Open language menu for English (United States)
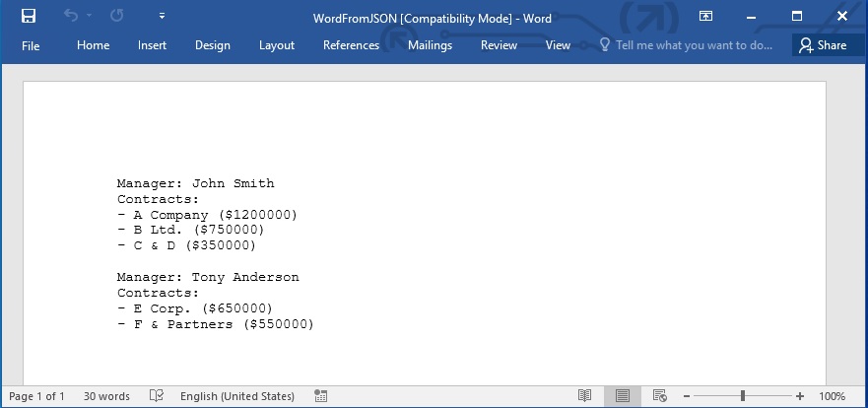 coord(236,396)
